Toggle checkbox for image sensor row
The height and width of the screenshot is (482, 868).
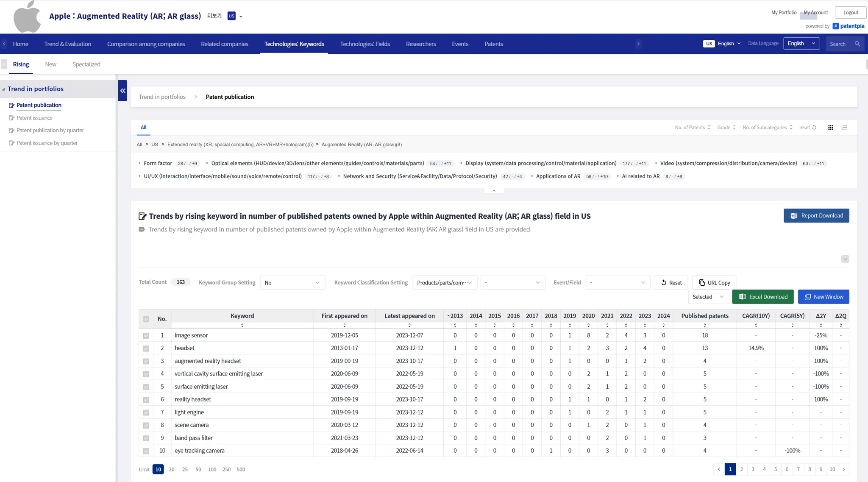146,336
